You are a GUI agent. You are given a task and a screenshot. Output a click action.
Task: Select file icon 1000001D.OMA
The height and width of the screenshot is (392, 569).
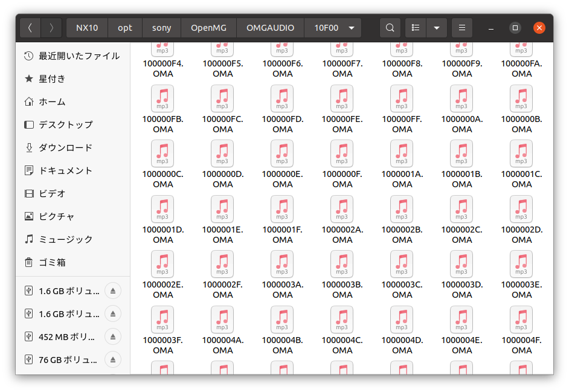point(162,209)
